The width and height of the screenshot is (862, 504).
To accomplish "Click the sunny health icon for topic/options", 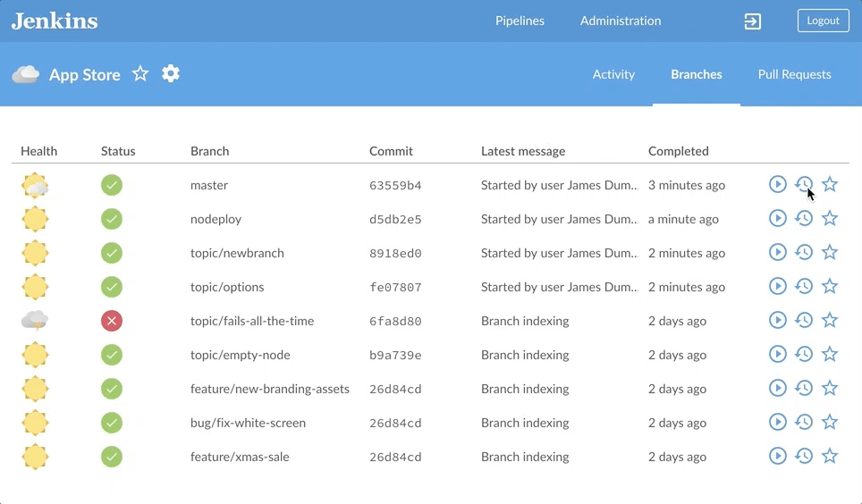I will point(35,287).
